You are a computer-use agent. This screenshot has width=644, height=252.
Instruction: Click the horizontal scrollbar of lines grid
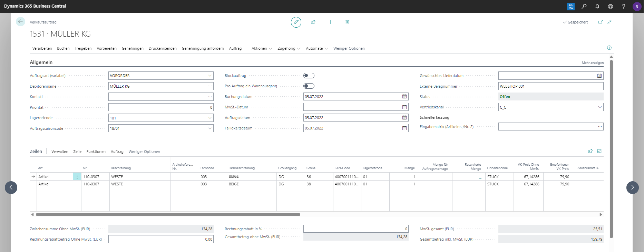pos(168,215)
